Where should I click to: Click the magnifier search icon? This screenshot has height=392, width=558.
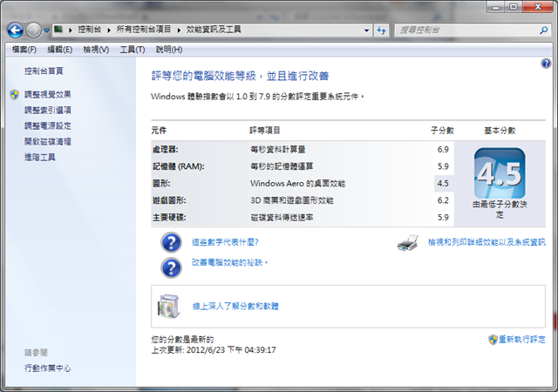(543, 30)
